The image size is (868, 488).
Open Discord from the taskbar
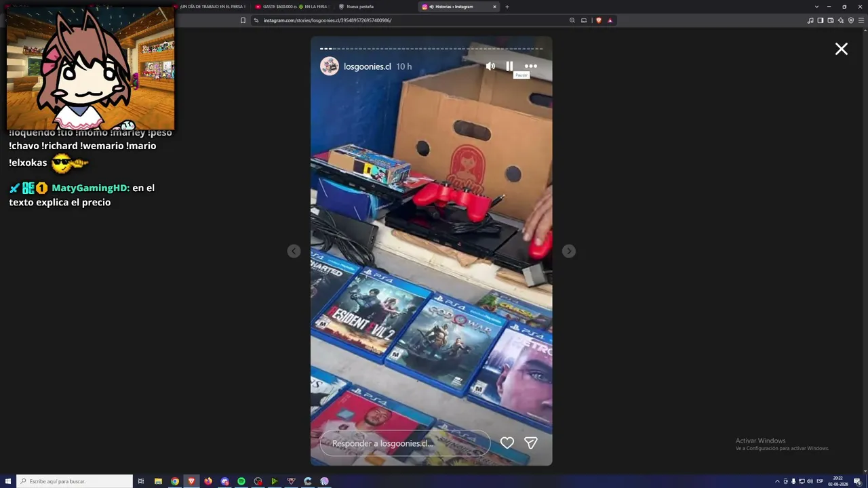tap(224, 481)
